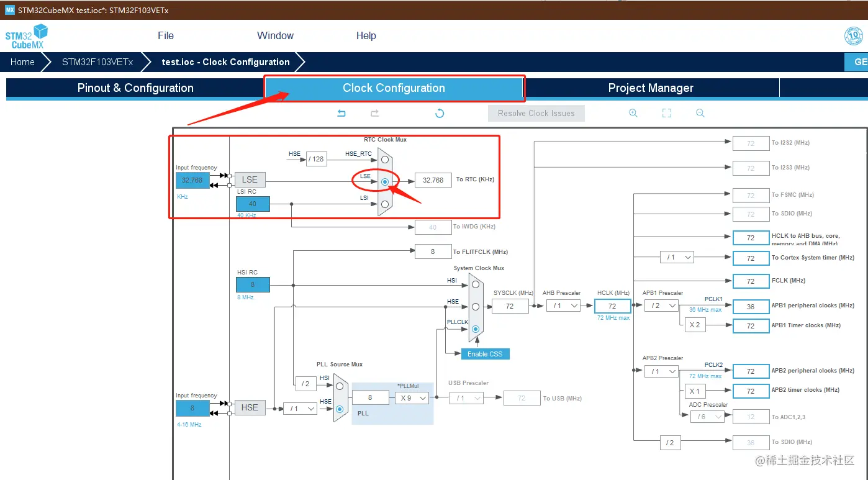Select HSE in PLL Source Mux
The height and width of the screenshot is (480, 868).
(x=340, y=409)
